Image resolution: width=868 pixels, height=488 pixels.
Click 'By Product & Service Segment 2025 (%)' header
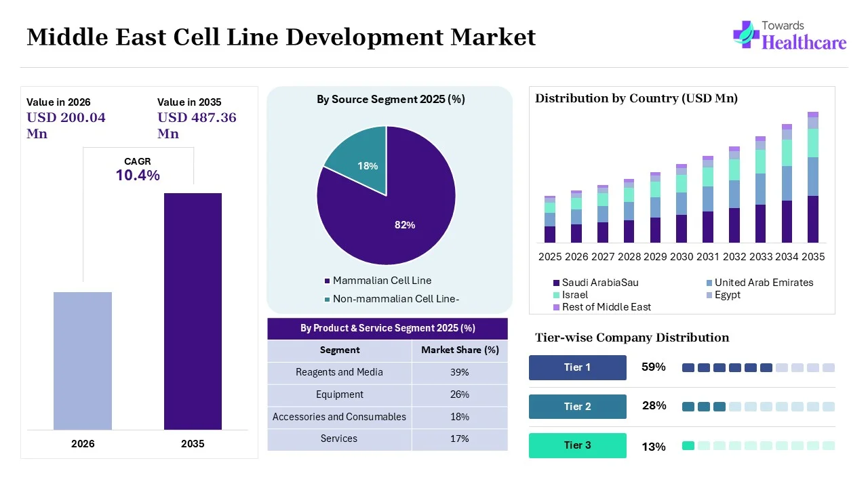387,329
